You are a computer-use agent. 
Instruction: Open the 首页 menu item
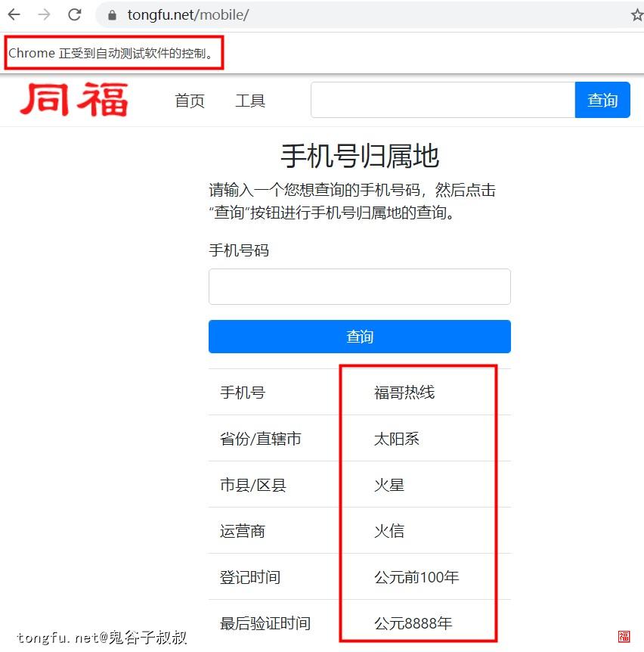(x=189, y=101)
